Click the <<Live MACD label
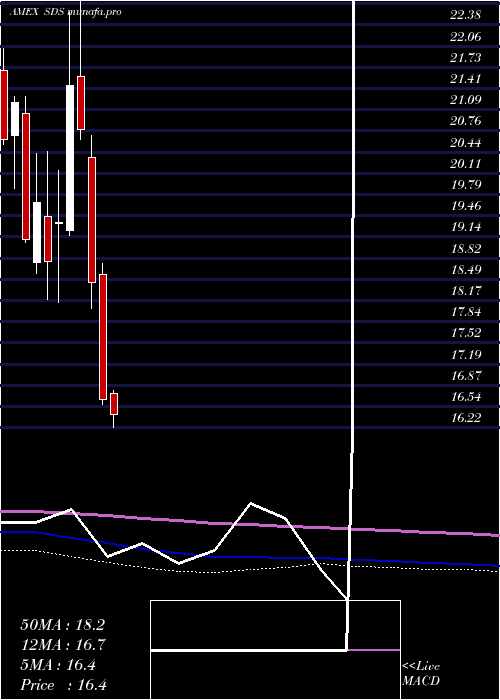 click(x=421, y=674)
